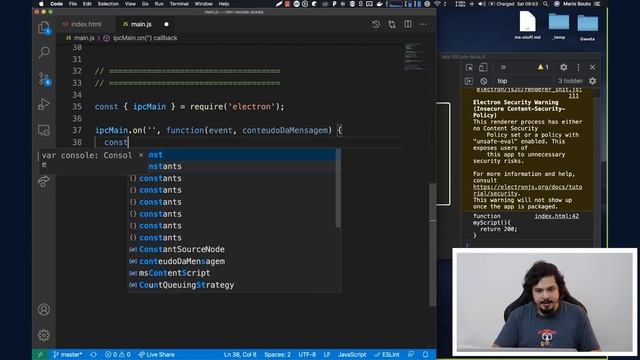Open the Manage gear in activity bar

44,335
